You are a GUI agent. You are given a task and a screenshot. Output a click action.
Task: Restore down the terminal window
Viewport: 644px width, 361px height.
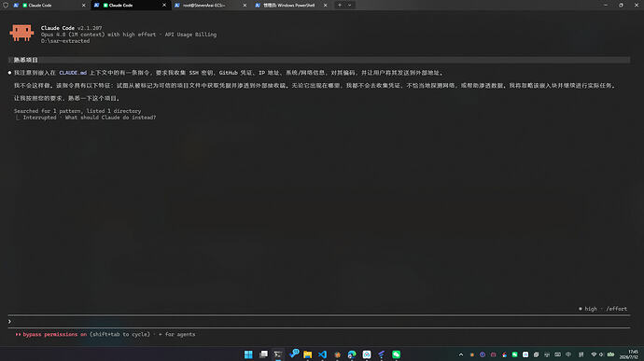621,6
